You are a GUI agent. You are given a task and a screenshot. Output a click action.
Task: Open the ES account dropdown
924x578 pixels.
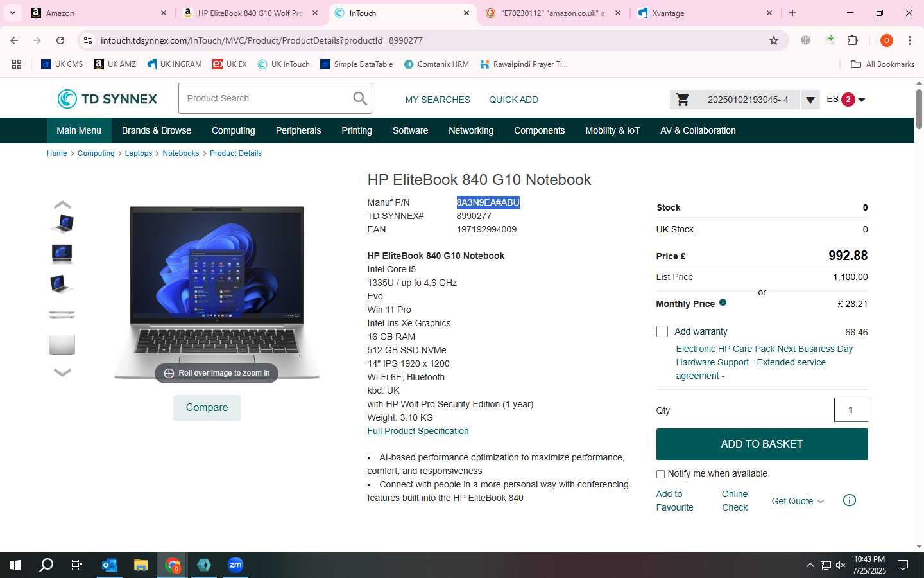[846, 100]
